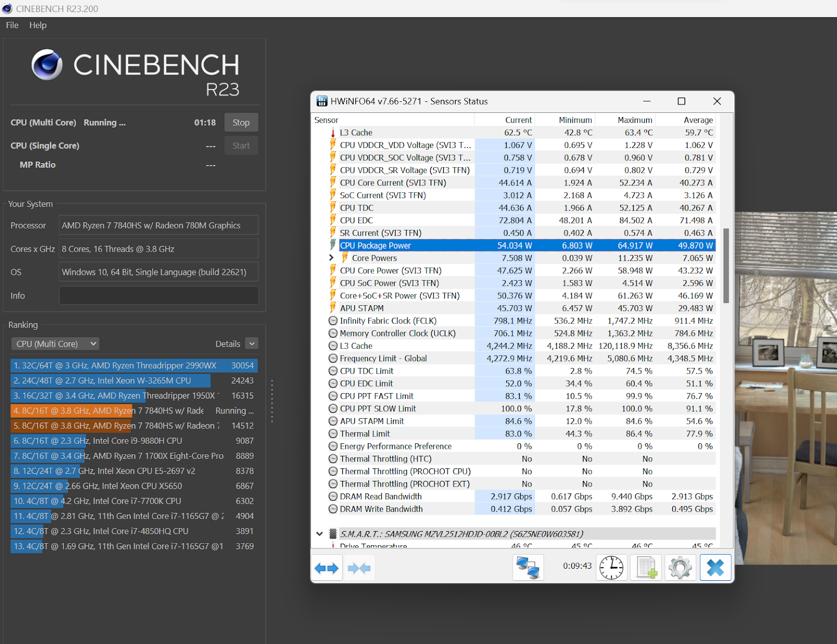Click Memory Controller Clock circular icon
The image size is (837, 644).
(x=333, y=333)
